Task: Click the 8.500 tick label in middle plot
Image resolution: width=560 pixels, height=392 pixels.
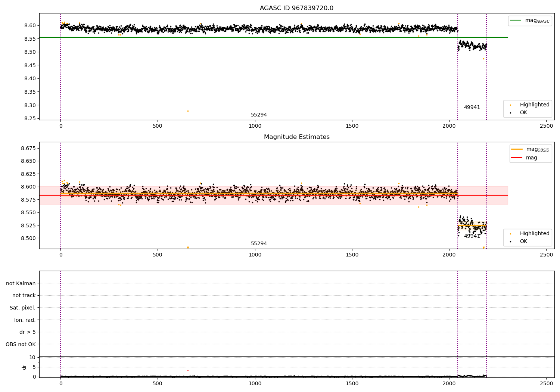Action: click(28, 238)
